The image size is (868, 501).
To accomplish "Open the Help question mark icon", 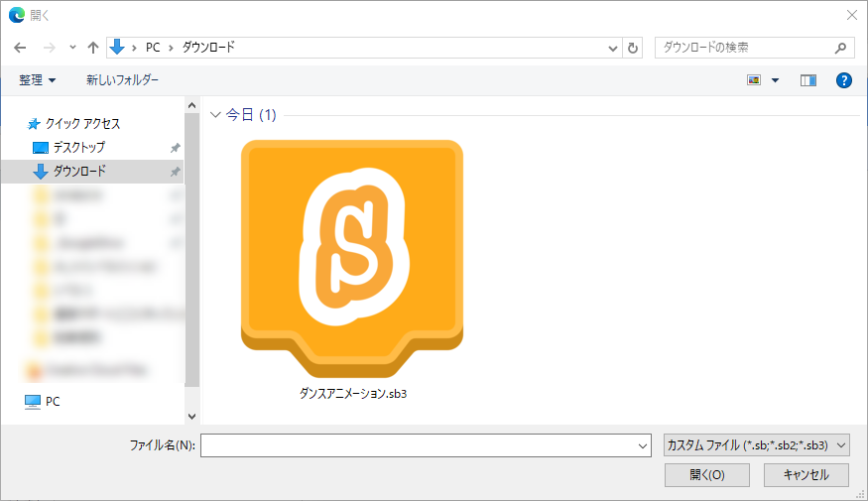I will [844, 80].
